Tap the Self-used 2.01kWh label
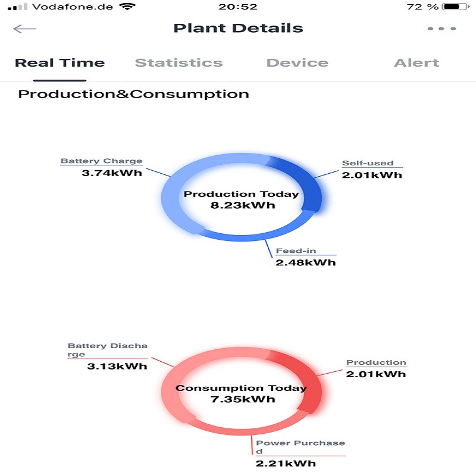The image size is (476, 476). click(x=371, y=169)
